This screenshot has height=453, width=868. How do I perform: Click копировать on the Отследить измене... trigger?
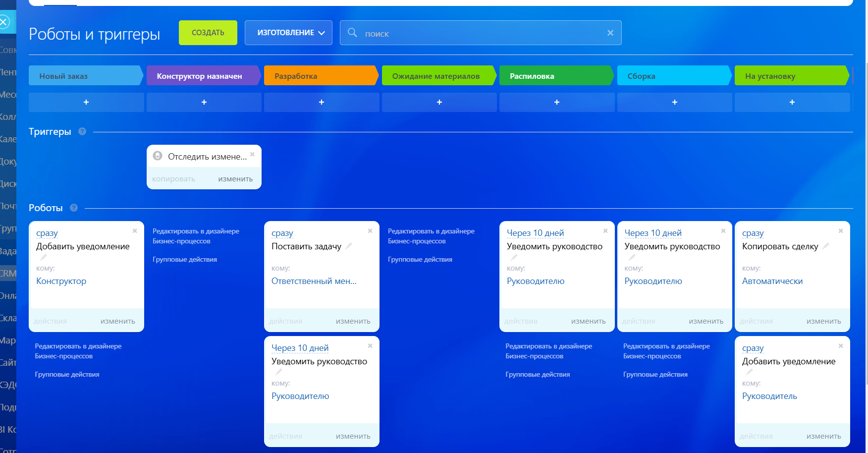173,179
